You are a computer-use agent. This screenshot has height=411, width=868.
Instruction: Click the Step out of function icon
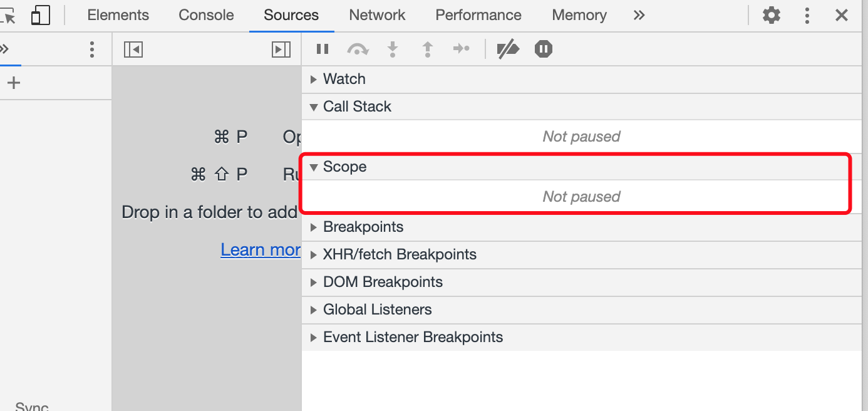click(x=428, y=49)
